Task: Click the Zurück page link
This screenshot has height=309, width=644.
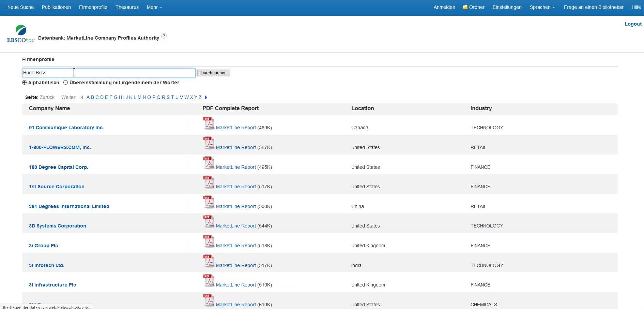Action: coord(47,97)
